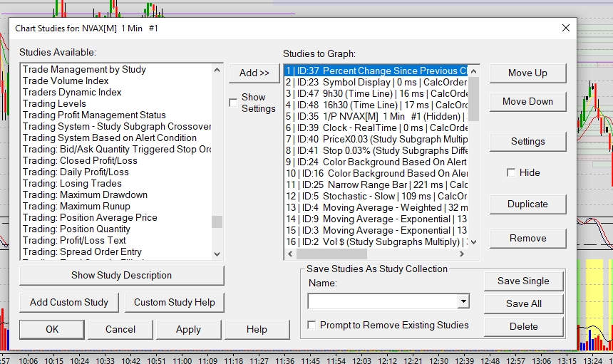The height and width of the screenshot is (364, 613).
Task: Select ID:37 Percent Change Since Previous study
Action: [376, 71]
